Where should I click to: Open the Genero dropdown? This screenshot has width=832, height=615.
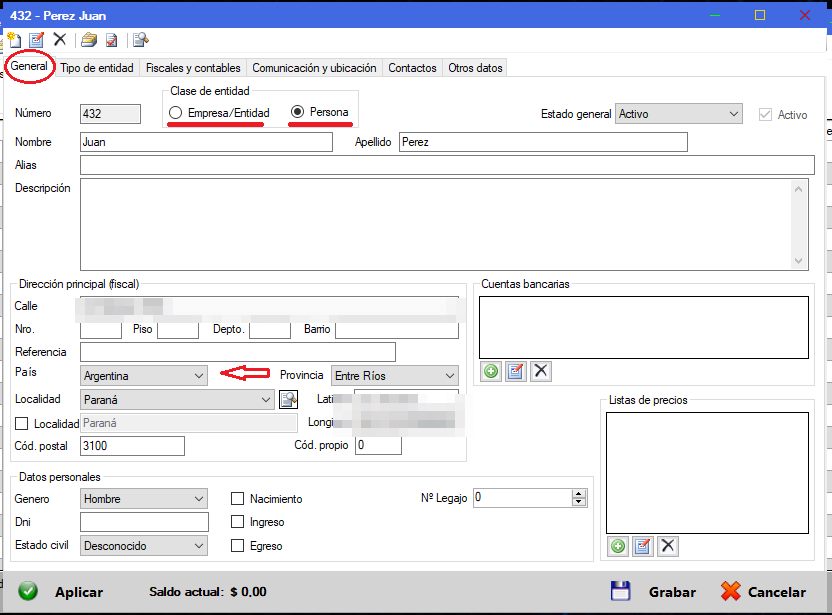pyautogui.click(x=144, y=499)
